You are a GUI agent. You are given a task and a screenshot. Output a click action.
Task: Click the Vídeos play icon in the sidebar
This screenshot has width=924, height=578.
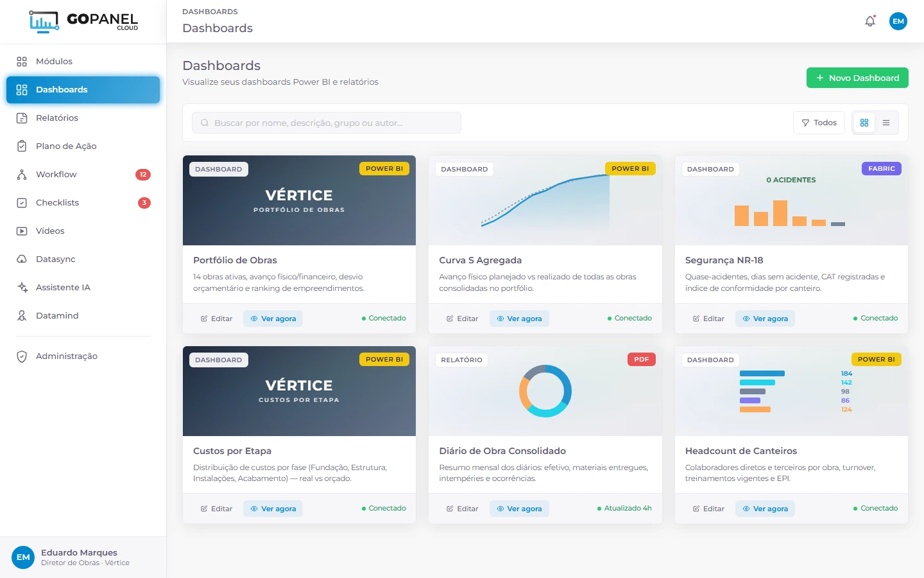[22, 231]
